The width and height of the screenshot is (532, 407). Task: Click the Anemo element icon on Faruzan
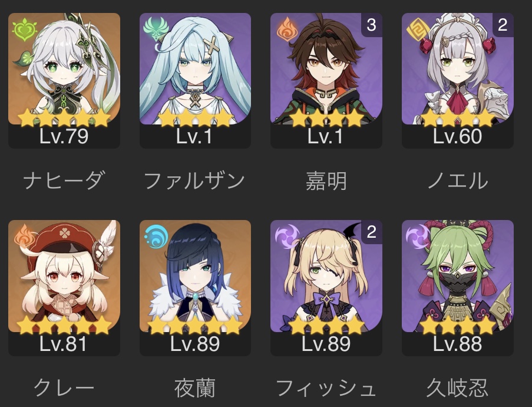click(x=156, y=29)
